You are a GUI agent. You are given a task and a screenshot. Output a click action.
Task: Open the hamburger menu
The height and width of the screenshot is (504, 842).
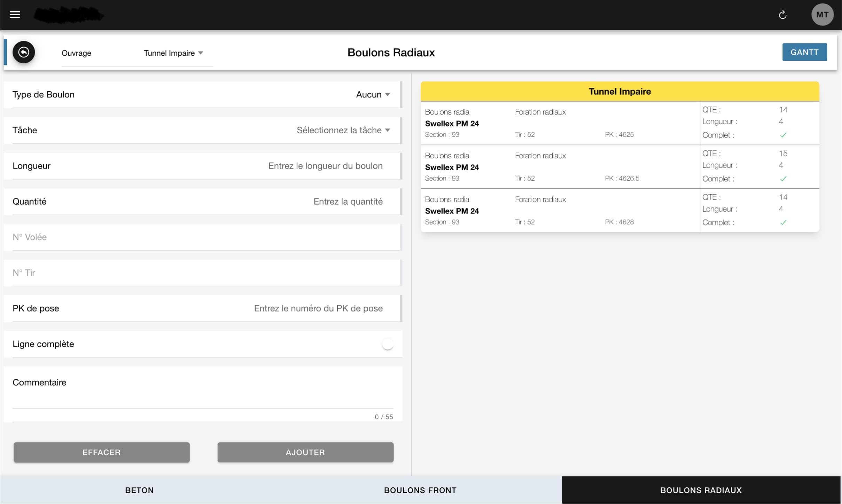point(15,15)
